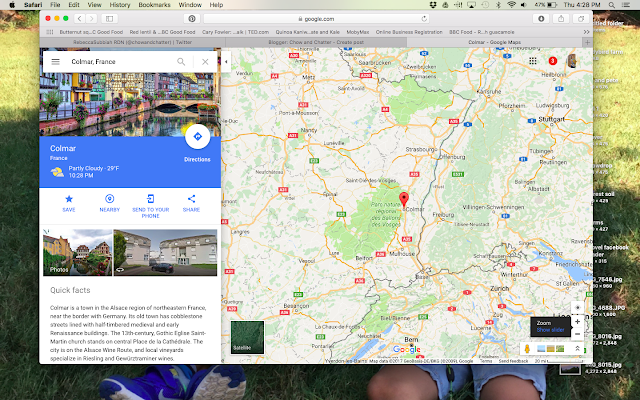
Task: Click the Show slider link
Action: [550, 330]
